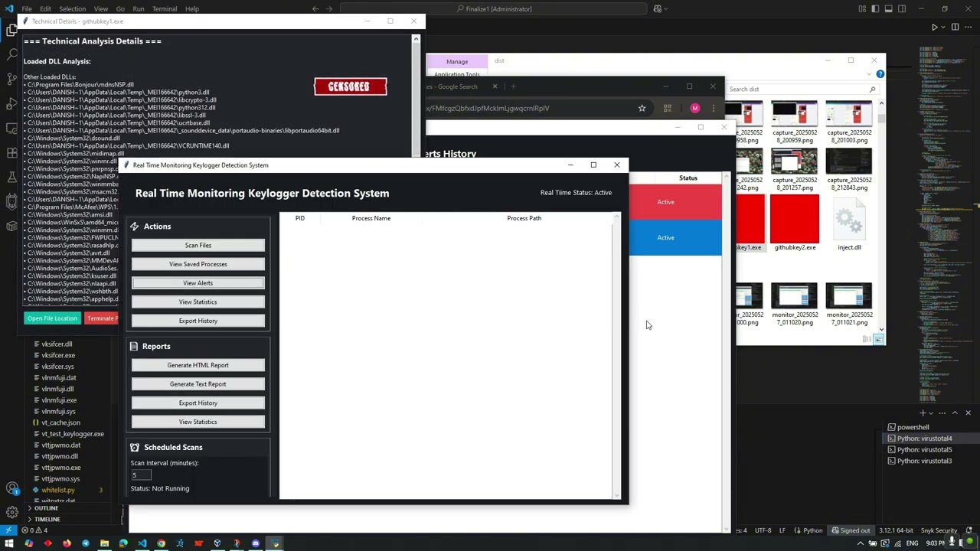Open VS Code Accounts icon
This screenshot has height=551, width=980.
coord(11,488)
